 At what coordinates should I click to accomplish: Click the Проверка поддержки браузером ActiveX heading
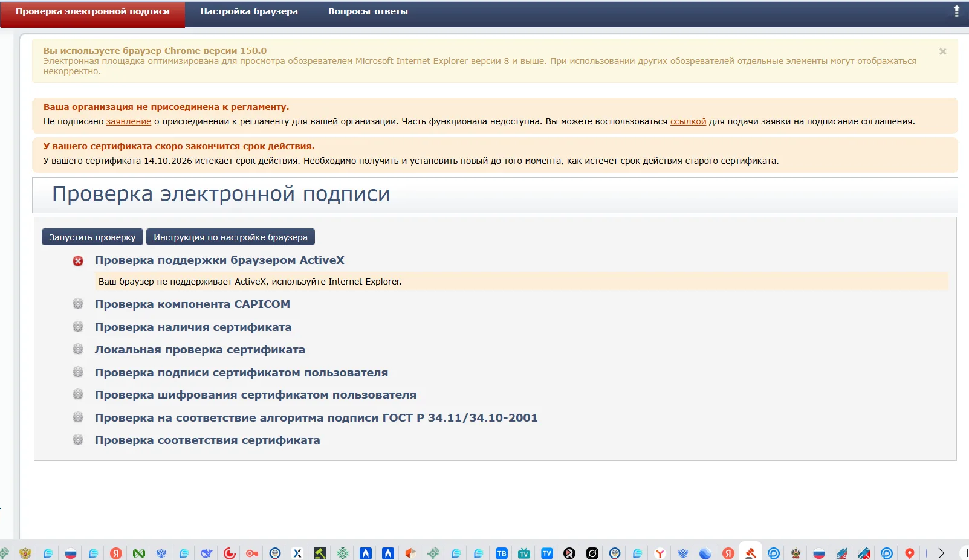219,260
